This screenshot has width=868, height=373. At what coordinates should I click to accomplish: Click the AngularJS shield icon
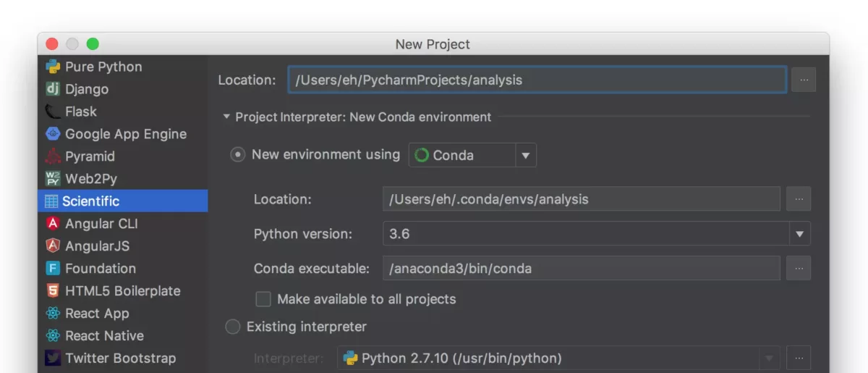point(53,246)
